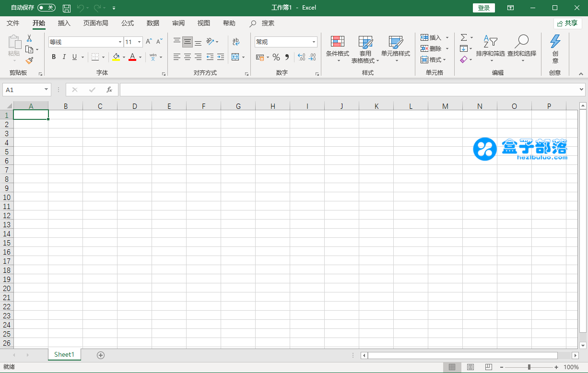Viewport: 588px width, 373px height.
Task: Open font name dropdown 等线
Action: [x=120, y=42]
